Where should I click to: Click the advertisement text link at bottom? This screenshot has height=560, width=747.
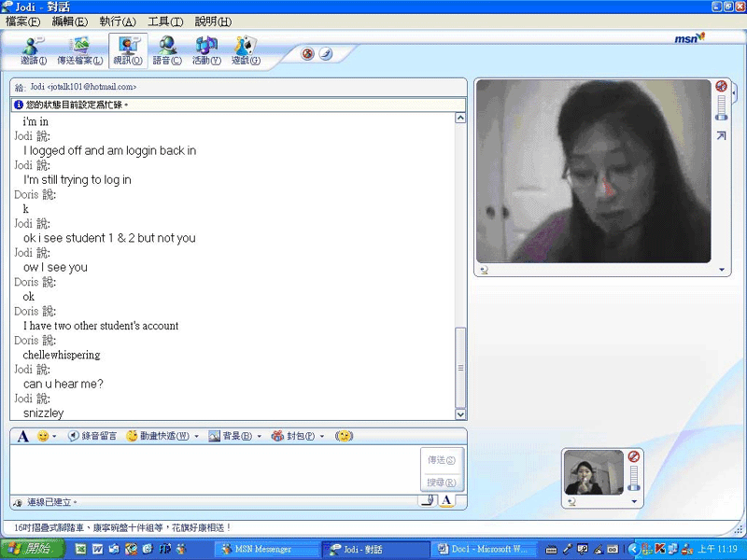point(122,527)
